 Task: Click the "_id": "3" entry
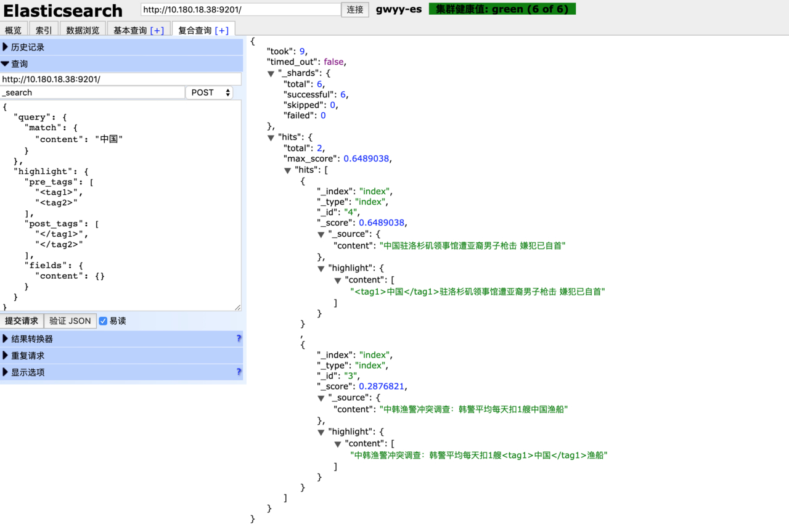coord(338,375)
